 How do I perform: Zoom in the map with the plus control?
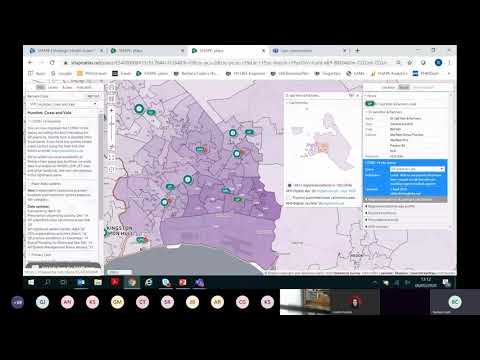tap(112, 110)
